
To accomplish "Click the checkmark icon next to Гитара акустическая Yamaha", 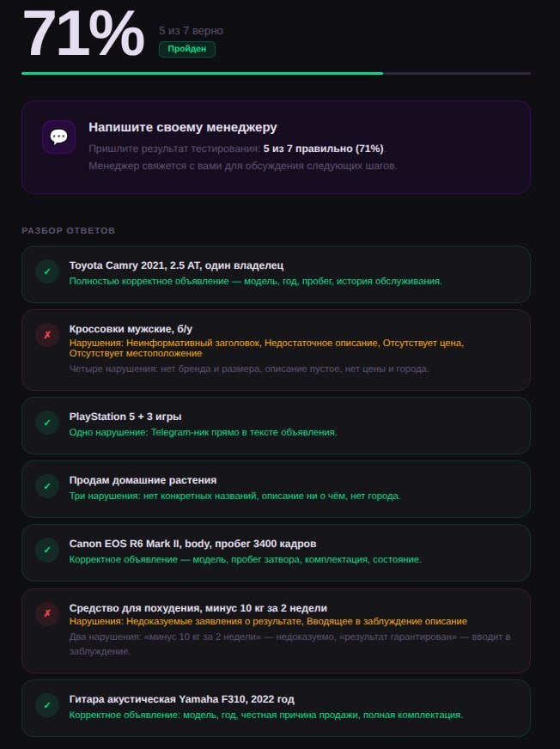I will pyautogui.click(x=47, y=705).
